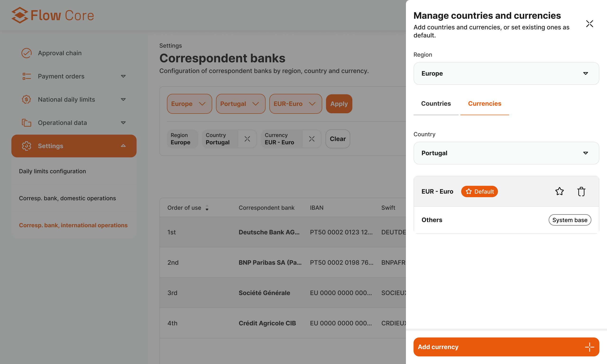The image size is (607, 364).
Task: Open the EUR-Euro currency filter dropdown
Action: pos(295,104)
